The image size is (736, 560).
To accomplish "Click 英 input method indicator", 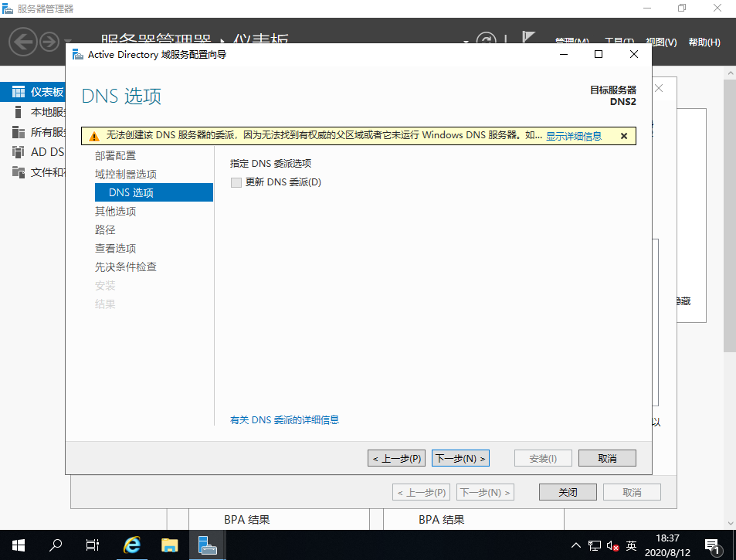I will click(x=631, y=545).
